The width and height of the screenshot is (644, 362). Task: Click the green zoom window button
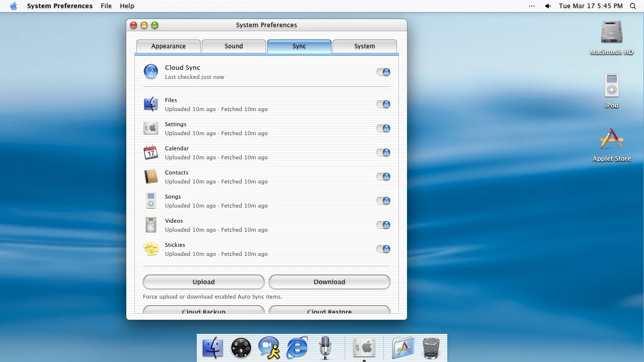coord(155,25)
